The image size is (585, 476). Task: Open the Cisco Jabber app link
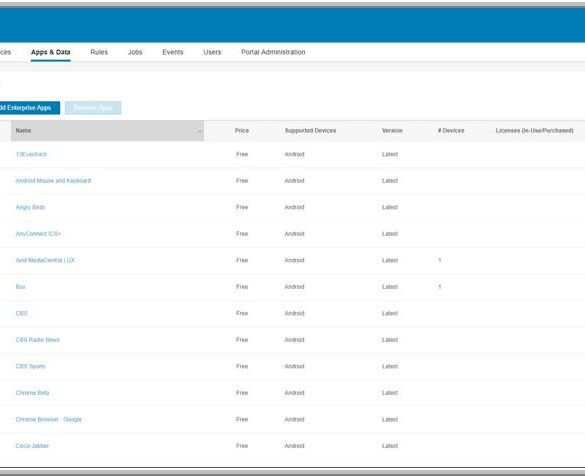click(x=32, y=446)
